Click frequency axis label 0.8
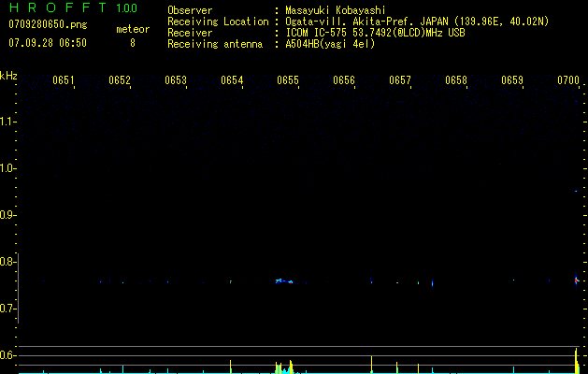The height and width of the screenshot is (374, 588). (x=7, y=262)
